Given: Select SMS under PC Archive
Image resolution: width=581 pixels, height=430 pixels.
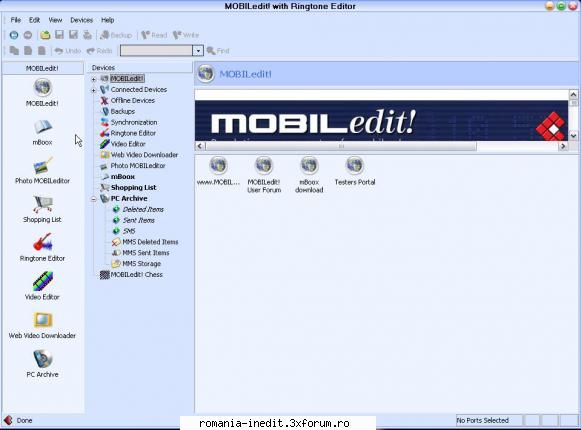Looking at the screenshot, I should [129, 231].
